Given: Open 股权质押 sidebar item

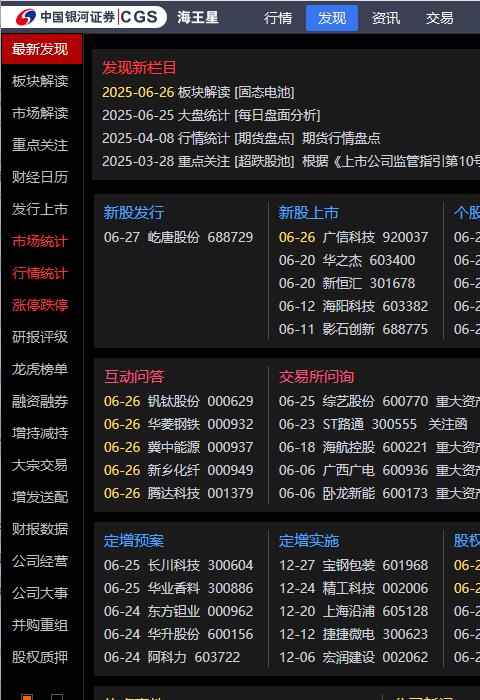Looking at the screenshot, I should [x=40, y=657].
